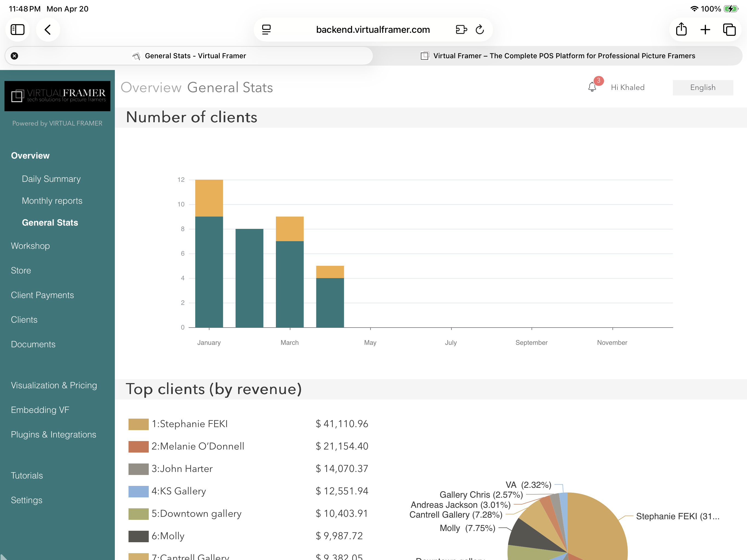Screen dimensions: 747x560
Task: Click the Stephanie FEKI legend color swatch
Action: [138, 424]
